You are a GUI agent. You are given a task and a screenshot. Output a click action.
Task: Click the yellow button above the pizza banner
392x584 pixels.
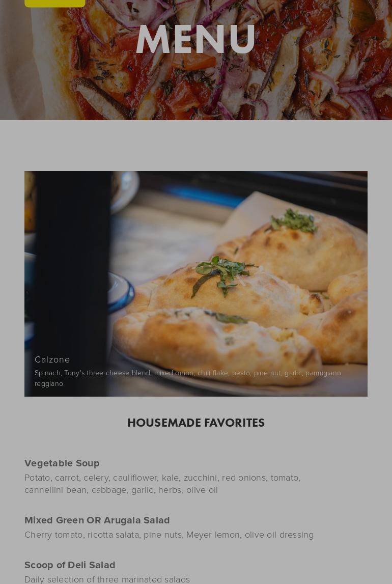tap(54, 4)
